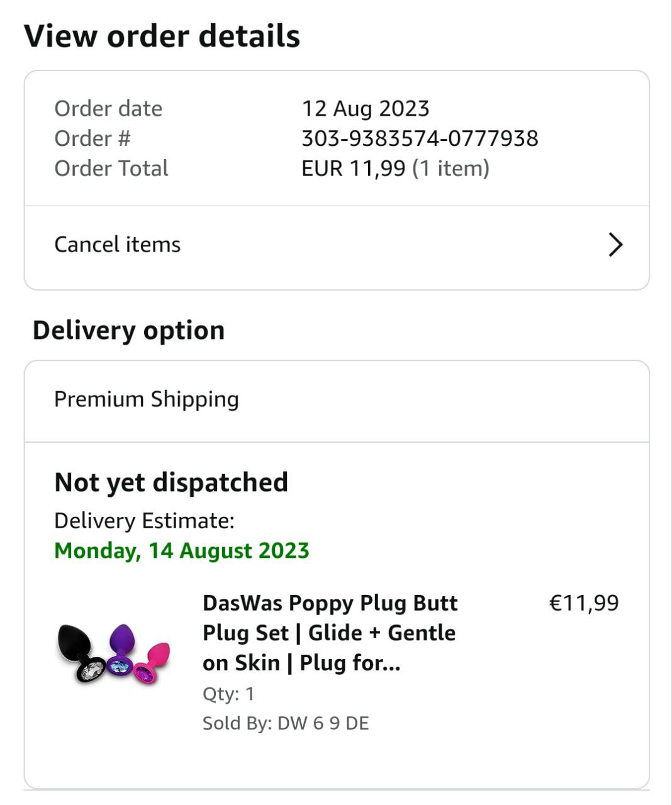672x805 pixels.
Task: Click the EUR 11,99 order total value
Action: [x=353, y=169]
